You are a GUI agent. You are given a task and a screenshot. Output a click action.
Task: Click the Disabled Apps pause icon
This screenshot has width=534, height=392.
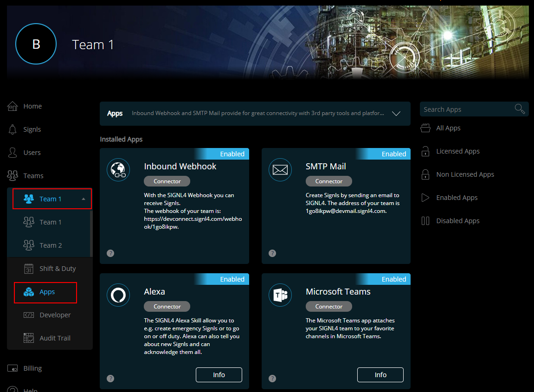pyautogui.click(x=425, y=221)
